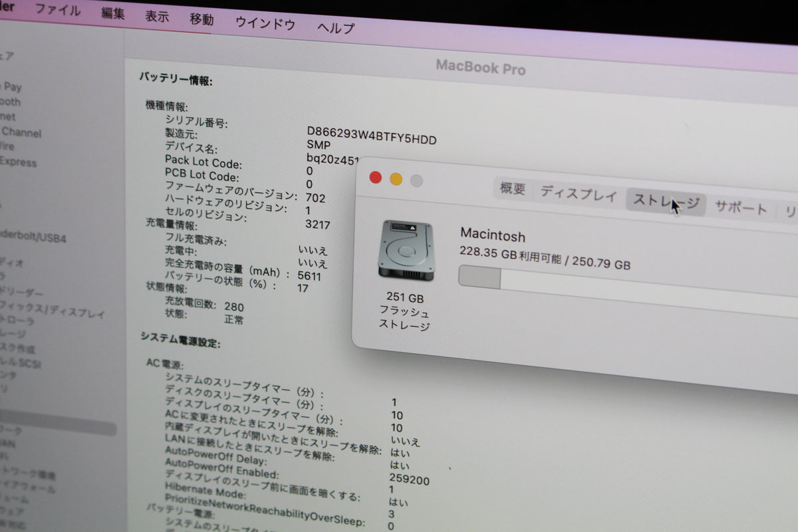
Task: Open the ウインドウ menu
Action: pyautogui.click(x=265, y=23)
